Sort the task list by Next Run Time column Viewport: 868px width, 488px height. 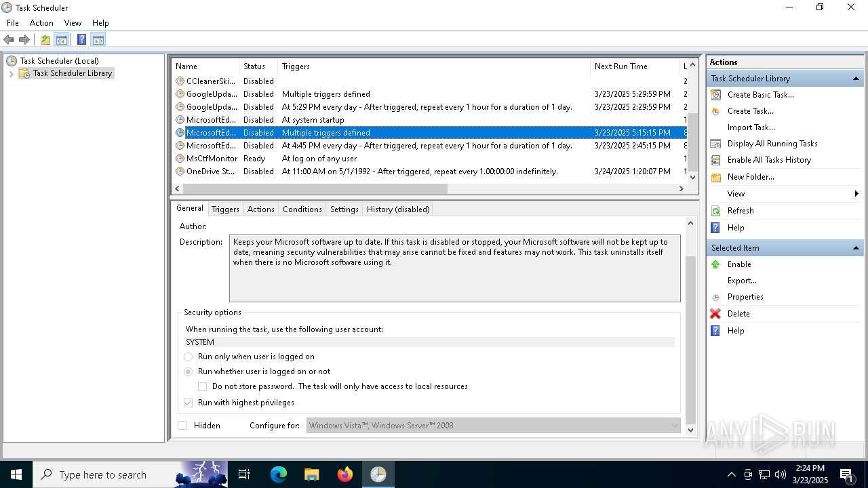coord(634,66)
